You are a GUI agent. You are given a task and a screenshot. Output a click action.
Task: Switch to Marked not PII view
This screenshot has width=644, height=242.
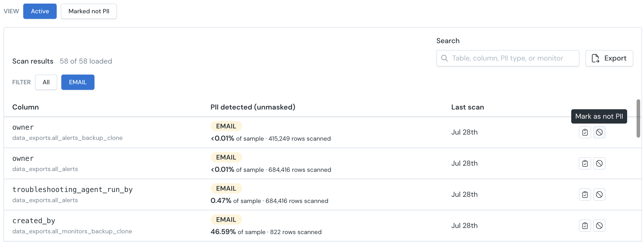point(89,11)
